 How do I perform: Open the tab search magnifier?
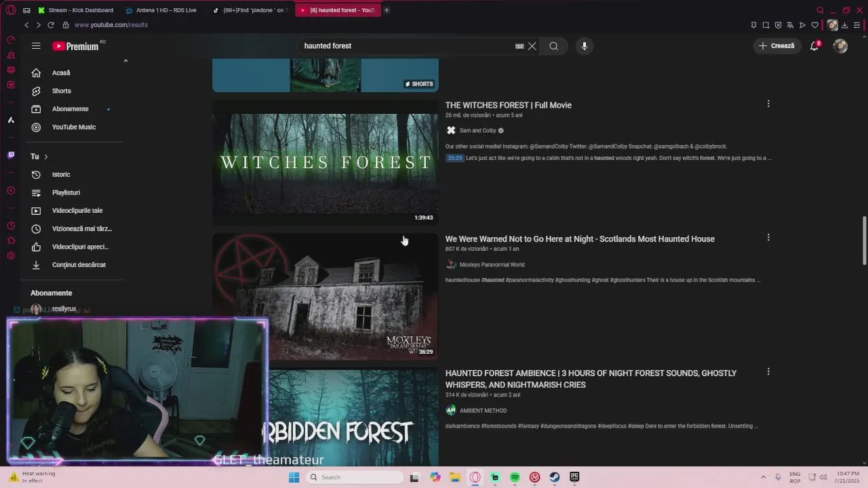pyautogui.click(x=820, y=10)
